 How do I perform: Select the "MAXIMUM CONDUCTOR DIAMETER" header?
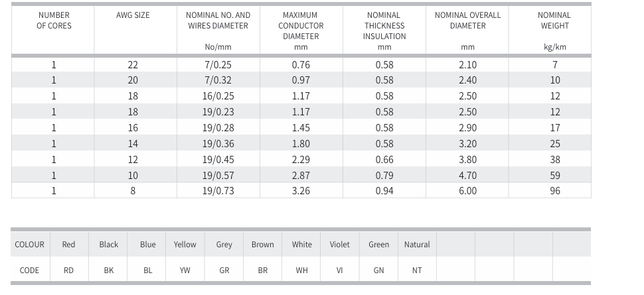(301, 25)
